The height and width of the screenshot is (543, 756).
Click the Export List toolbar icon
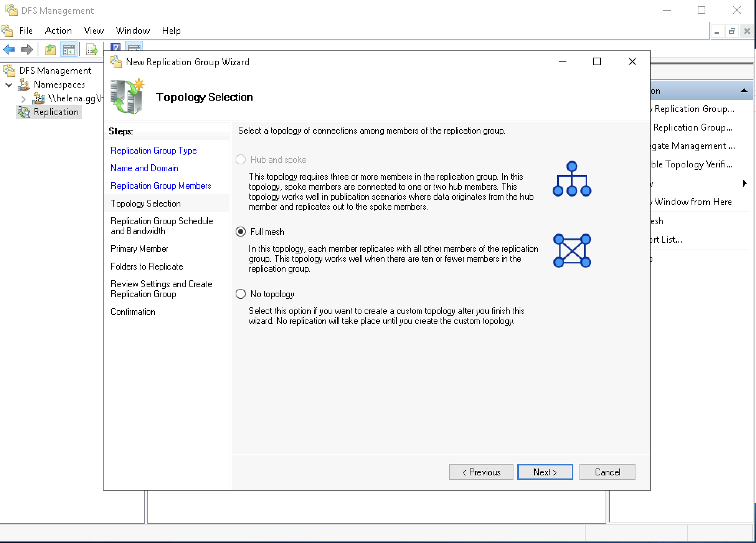(x=92, y=50)
